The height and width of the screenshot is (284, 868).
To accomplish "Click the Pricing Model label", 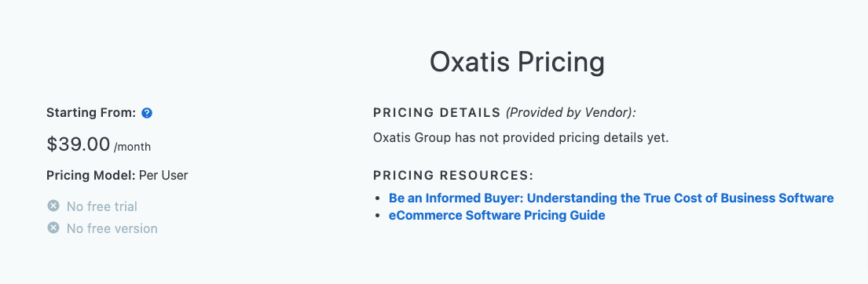I will (x=91, y=176).
